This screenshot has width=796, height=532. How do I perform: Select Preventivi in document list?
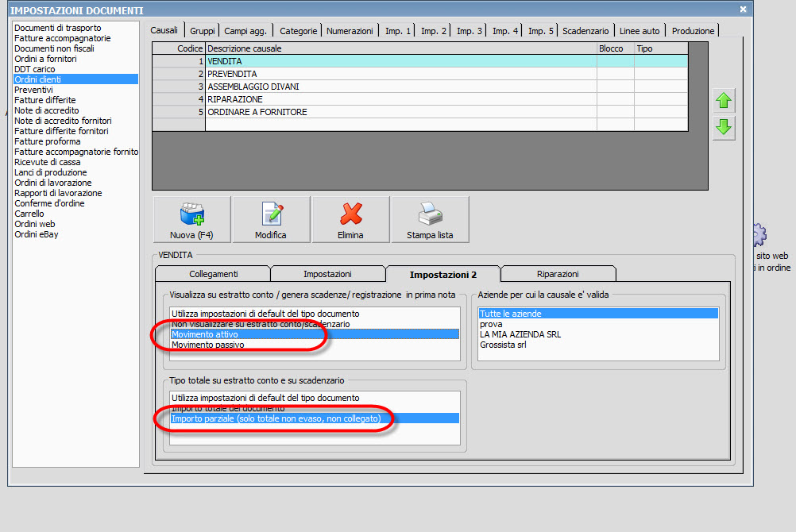[x=75, y=90]
